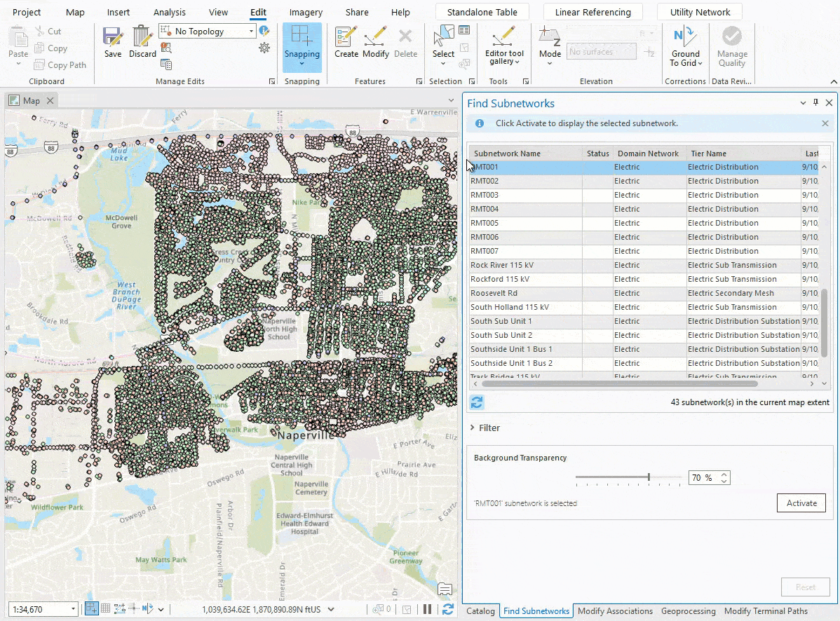Open the Modify Associations pane
Screen dimensions: 840x621
[615, 611]
